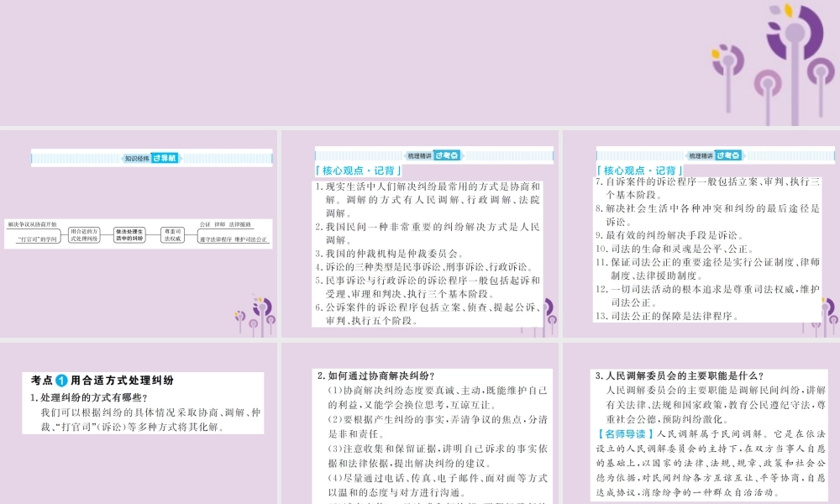Select the mind map node 尊重司法权威

point(172,235)
